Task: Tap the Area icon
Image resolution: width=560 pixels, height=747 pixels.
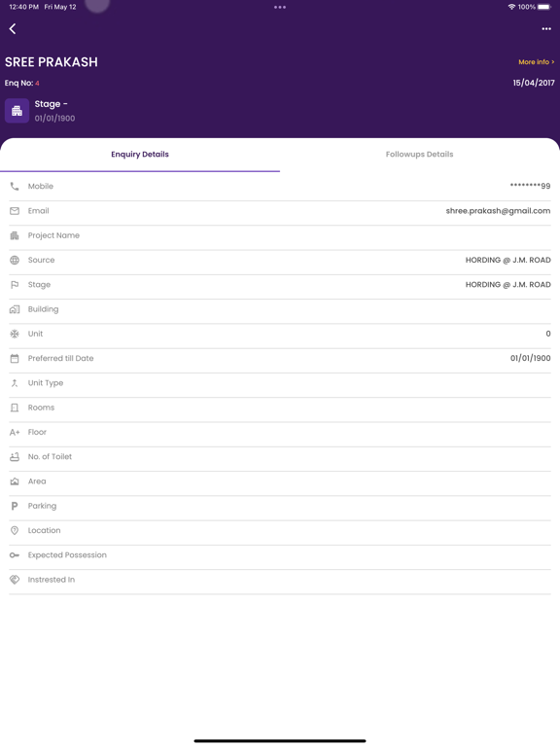Action: pyautogui.click(x=15, y=481)
